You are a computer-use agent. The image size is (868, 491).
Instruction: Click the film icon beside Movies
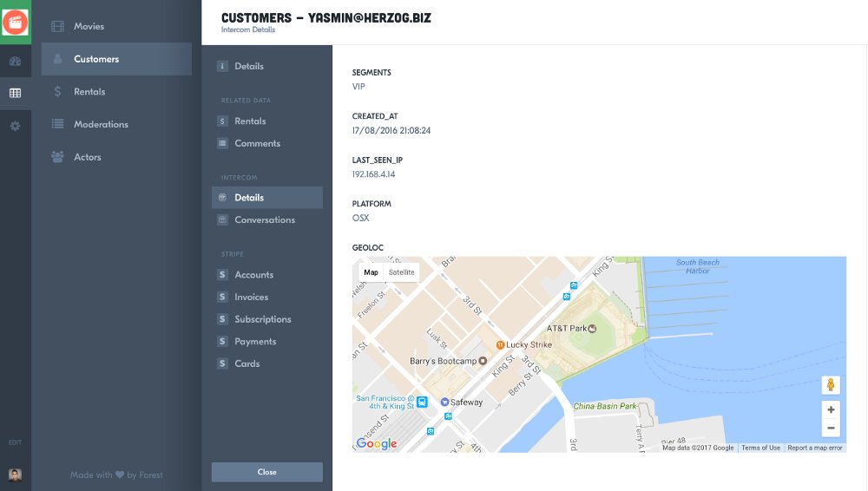pyautogui.click(x=57, y=26)
